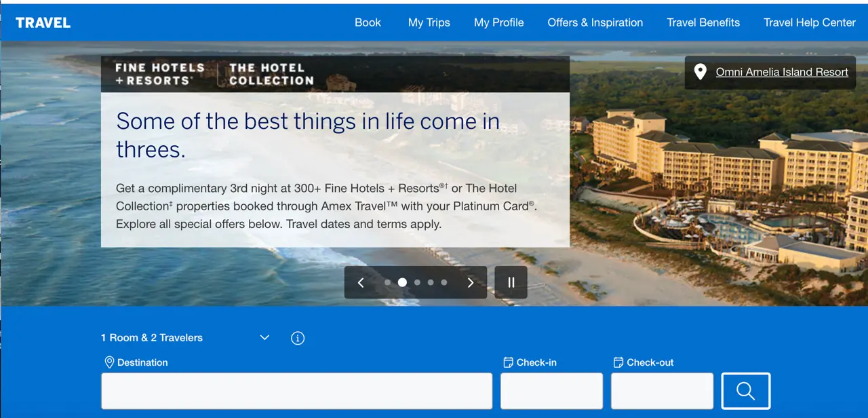This screenshot has height=418, width=868.
Task: Select the last carousel dot indicator
Action: 444,282
